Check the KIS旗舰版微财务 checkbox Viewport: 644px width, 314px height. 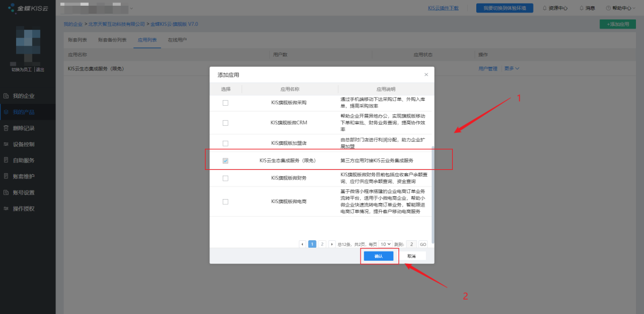[x=225, y=178]
